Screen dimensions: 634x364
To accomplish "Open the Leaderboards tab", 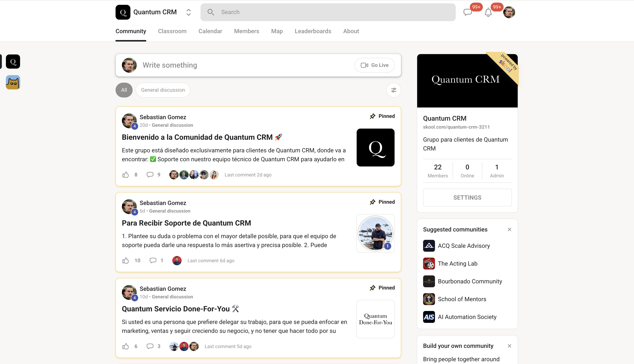I will coord(313,31).
